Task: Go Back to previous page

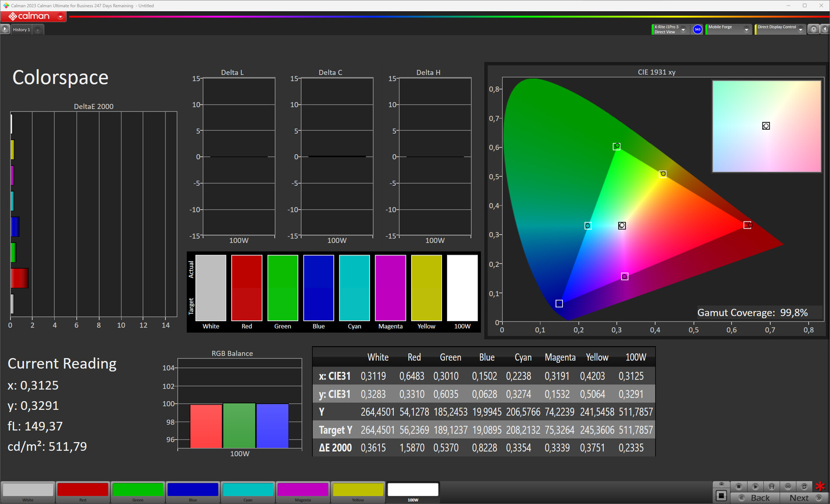Action: [755, 498]
